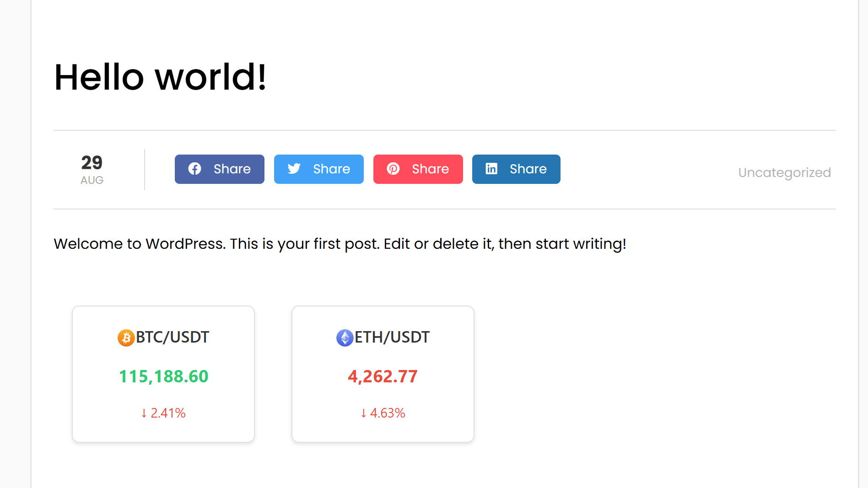The width and height of the screenshot is (868, 488).
Task: Click the Facebook logo icon
Action: point(194,169)
